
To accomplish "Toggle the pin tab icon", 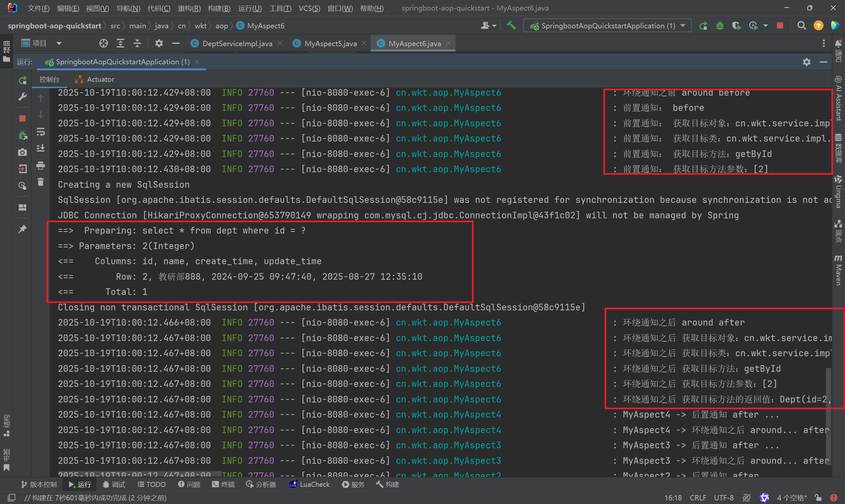I will 22,229.
